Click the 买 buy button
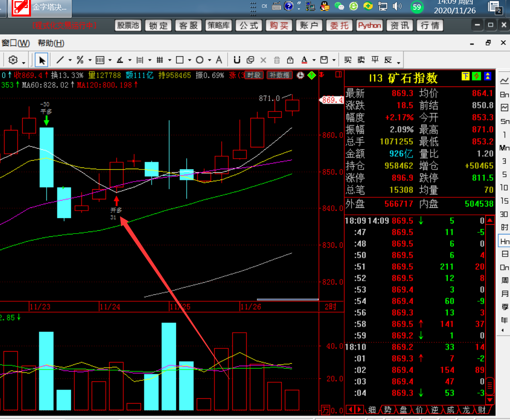Image resolution: width=510 pixels, height=420 pixels. pyautogui.click(x=348, y=60)
